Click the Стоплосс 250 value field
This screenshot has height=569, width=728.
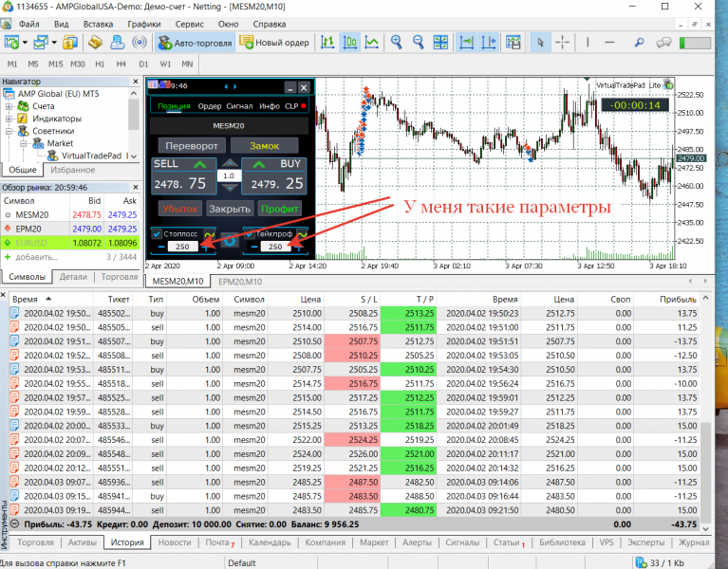[182, 247]
